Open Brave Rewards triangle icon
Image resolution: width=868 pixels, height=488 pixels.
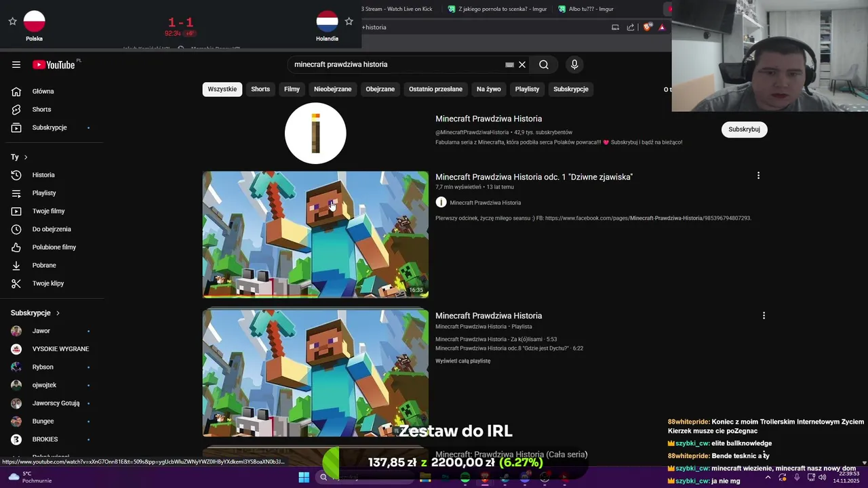662,27
